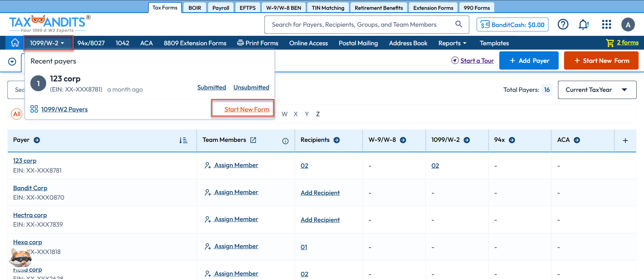Click the arrow icon next to ACA header
This screenshot has width=644, height=279.
click(577, 140)
